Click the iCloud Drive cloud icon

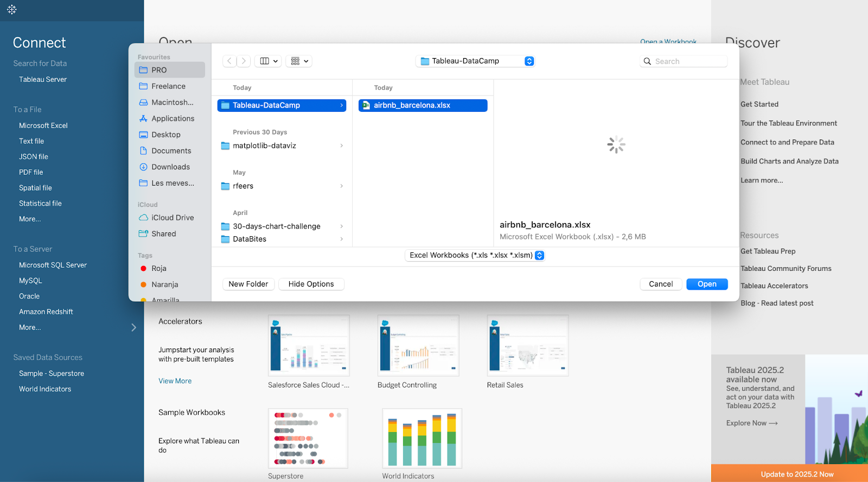point(143,218)
